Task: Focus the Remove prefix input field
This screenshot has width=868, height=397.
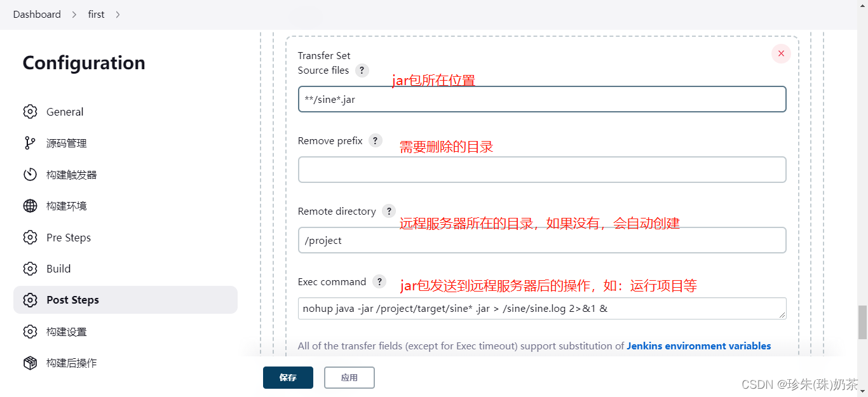Action: pos(542,170)
